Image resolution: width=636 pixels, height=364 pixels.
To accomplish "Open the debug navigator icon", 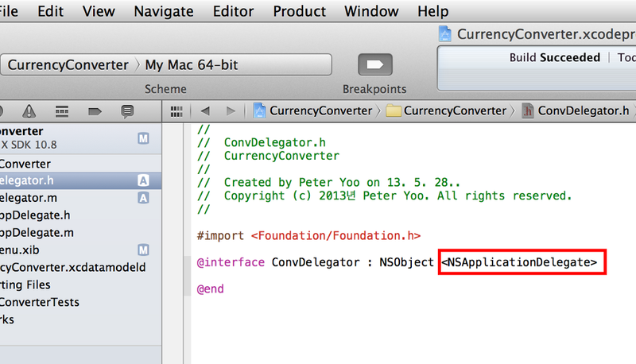I will 62,110.
